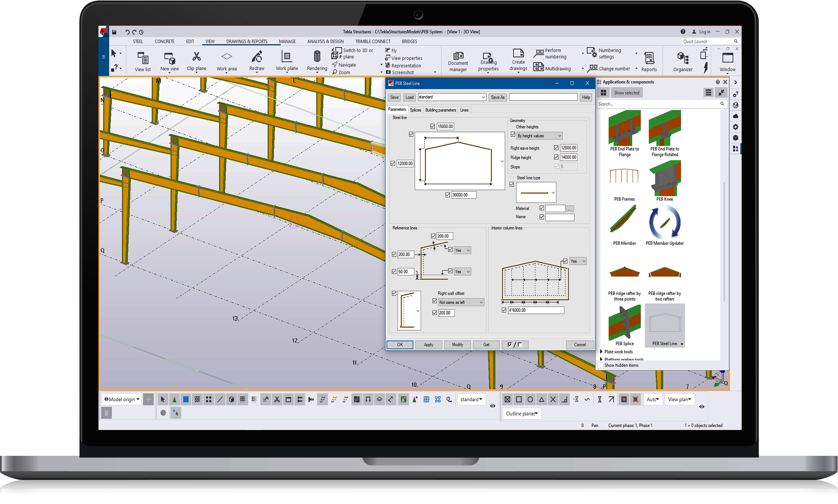This screenshot has width=838, height=504.
Task: Select the PEB Knee component
Action: coord(664,181)
